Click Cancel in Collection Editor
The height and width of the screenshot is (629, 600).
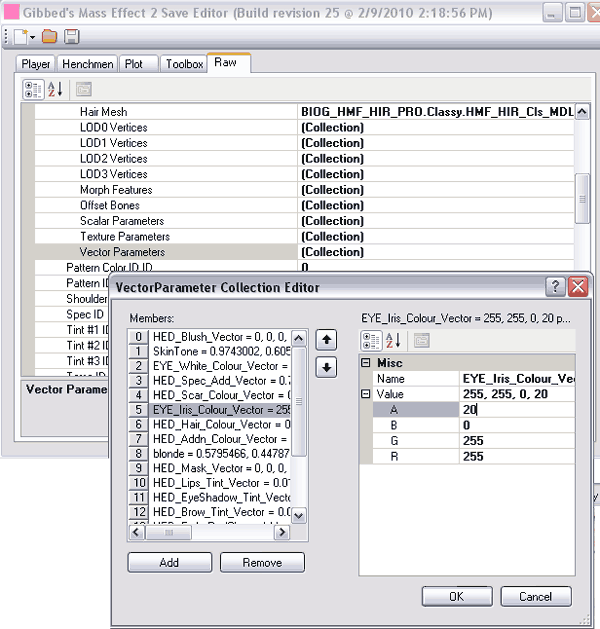point(536,597)
